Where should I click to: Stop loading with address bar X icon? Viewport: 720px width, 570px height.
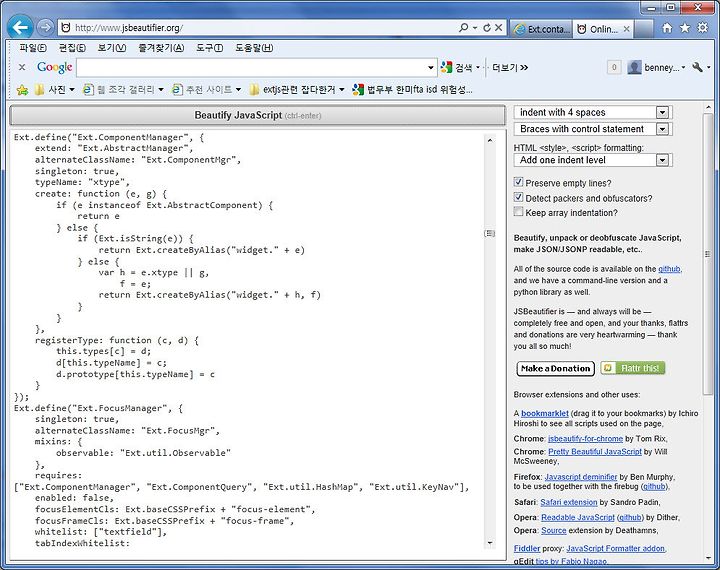[x=499, y=28]
